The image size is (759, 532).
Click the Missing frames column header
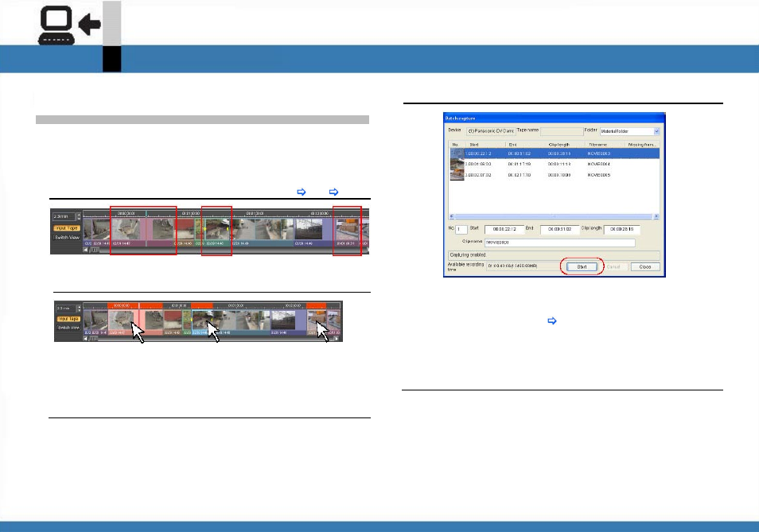642,145
